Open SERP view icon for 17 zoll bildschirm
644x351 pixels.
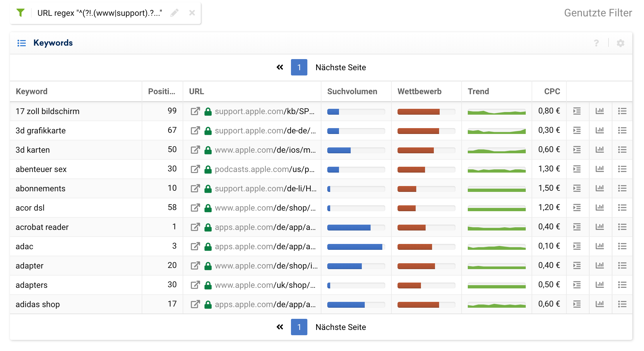click(577, 111)
